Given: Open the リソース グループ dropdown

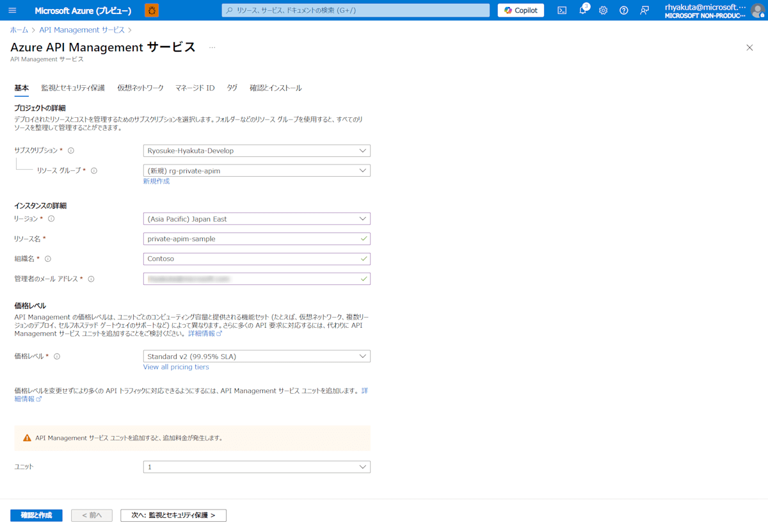Looking at the screenshot, I should (257, 171).
